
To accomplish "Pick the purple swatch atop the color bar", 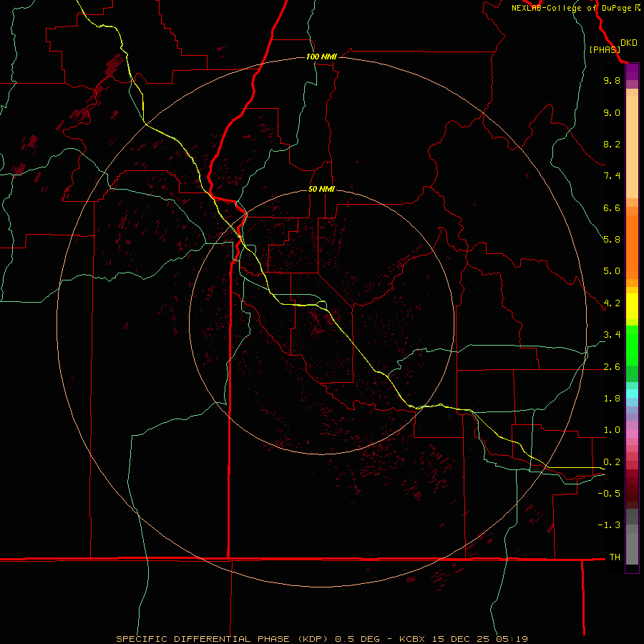I will coord(632,72).
